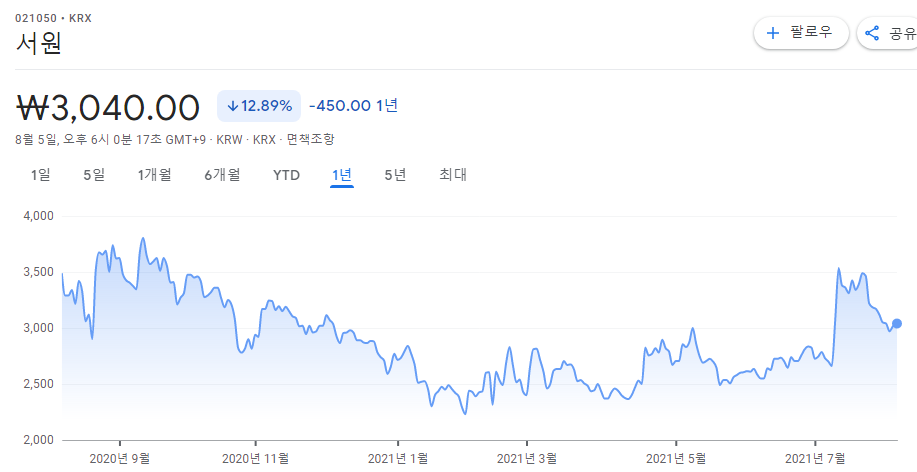Click the plus icon in the 팔로우 button
Viewport: 917px width, 472px height.
pyautogui.click(x=773, y=33)
